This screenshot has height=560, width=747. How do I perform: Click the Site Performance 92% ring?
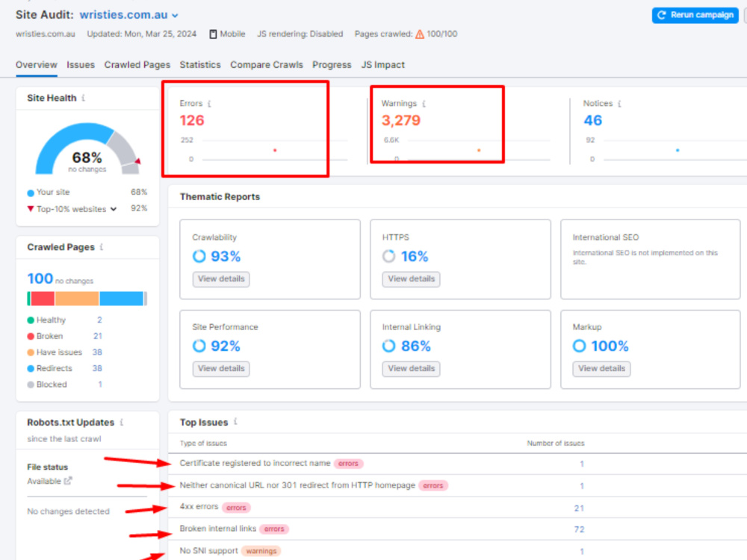point(199,346)
